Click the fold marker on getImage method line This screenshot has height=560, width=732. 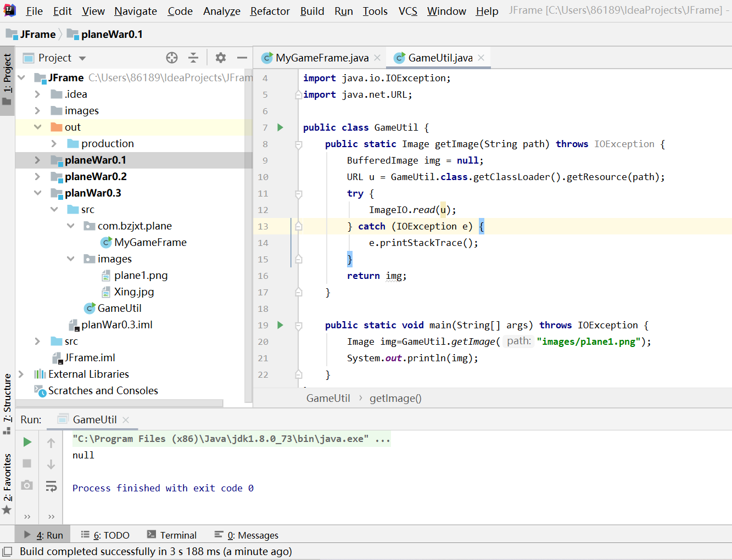[299, 144]
